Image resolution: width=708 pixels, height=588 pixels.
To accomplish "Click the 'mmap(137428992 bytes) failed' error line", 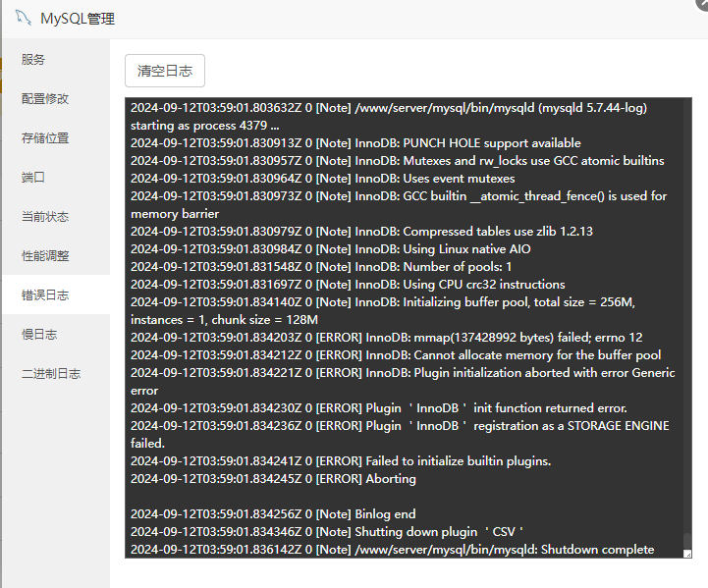I will [387, 338].
